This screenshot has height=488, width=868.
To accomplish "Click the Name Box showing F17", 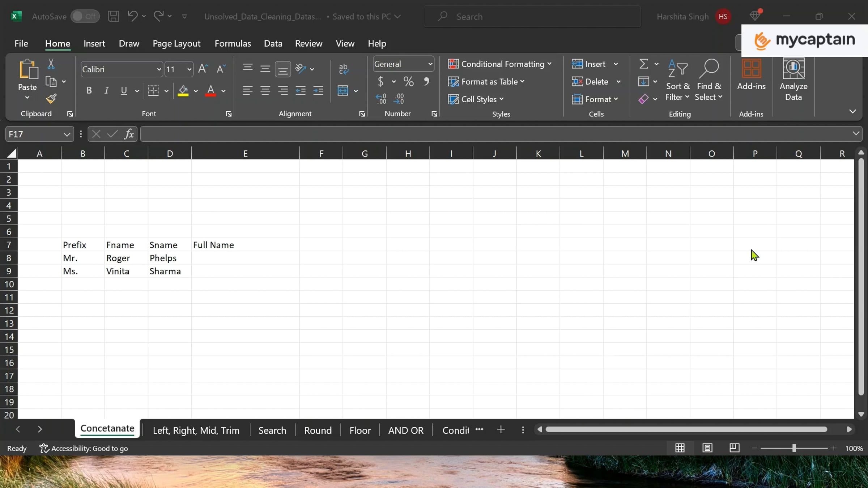I will pos(34,134).
